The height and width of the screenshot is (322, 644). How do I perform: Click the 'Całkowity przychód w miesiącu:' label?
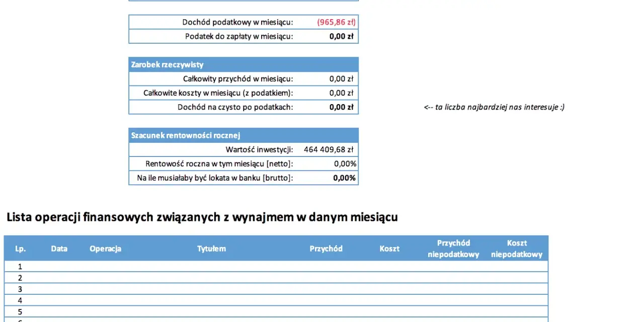click(x=238, y=78)
